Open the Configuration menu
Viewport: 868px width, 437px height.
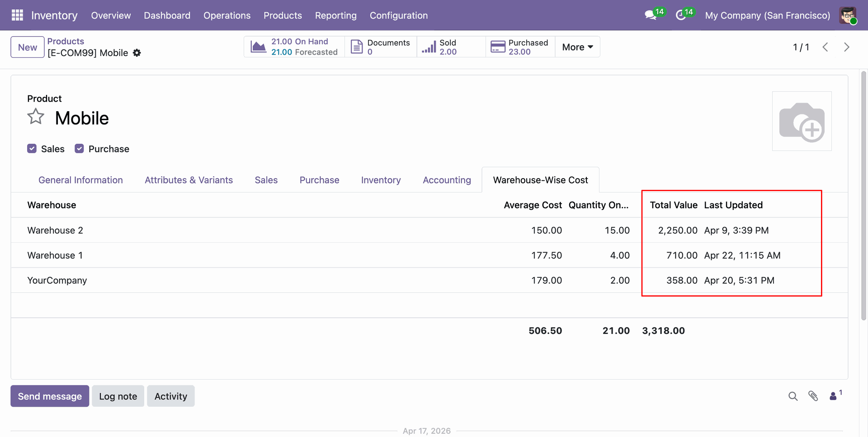tap(399, 15)
